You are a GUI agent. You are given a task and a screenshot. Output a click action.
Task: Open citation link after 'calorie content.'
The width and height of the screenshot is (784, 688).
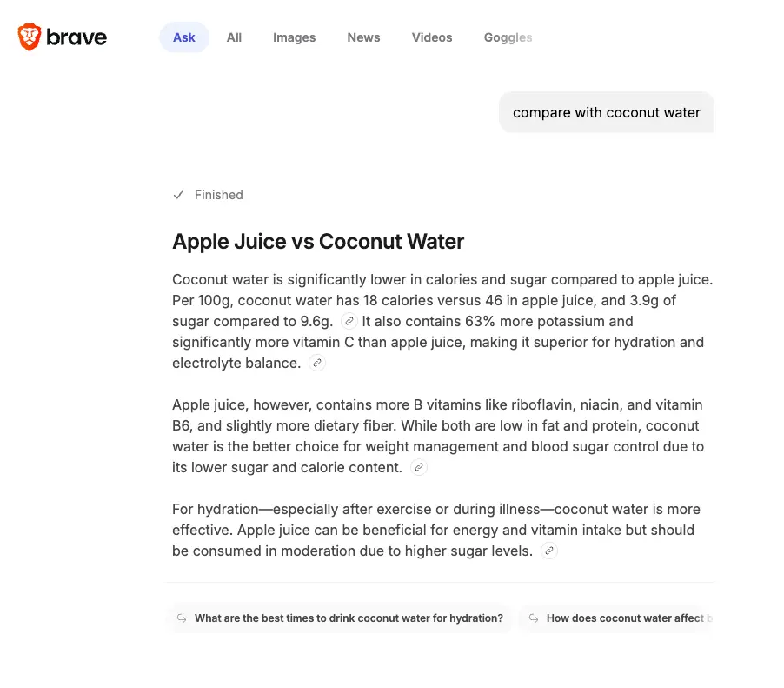click(418, 467)
